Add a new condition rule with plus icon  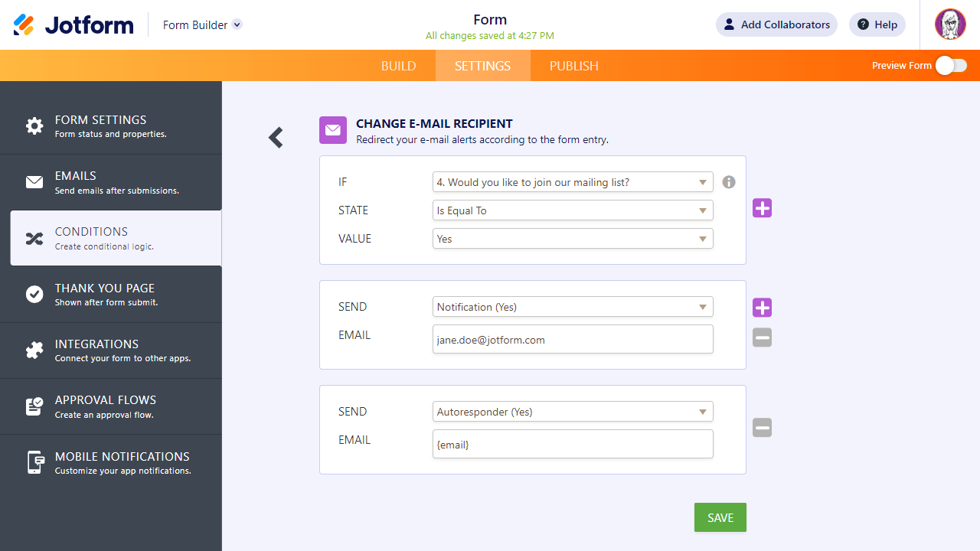(x=762, y=208)
